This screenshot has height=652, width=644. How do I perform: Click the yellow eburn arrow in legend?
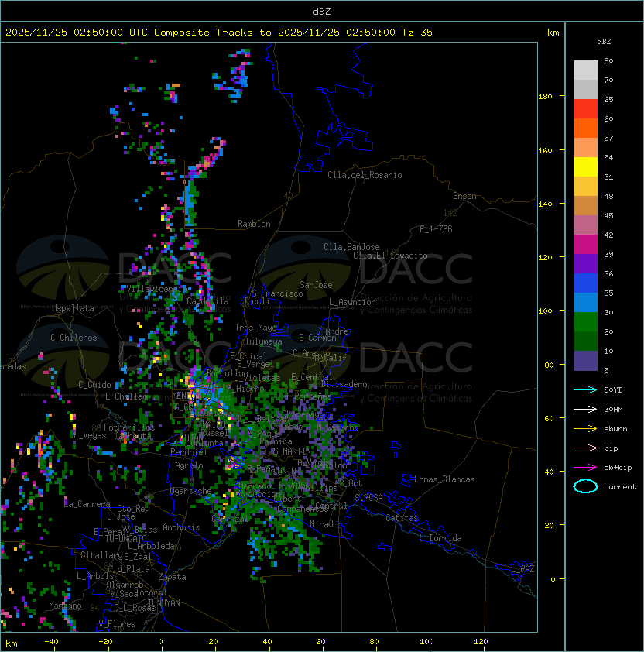click(x=585, y=429)
